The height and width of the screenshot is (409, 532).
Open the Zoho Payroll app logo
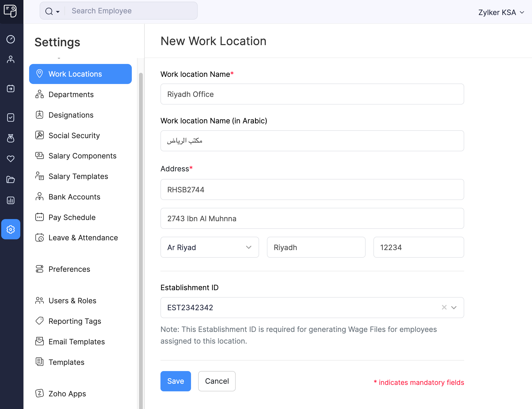(10, 11)
